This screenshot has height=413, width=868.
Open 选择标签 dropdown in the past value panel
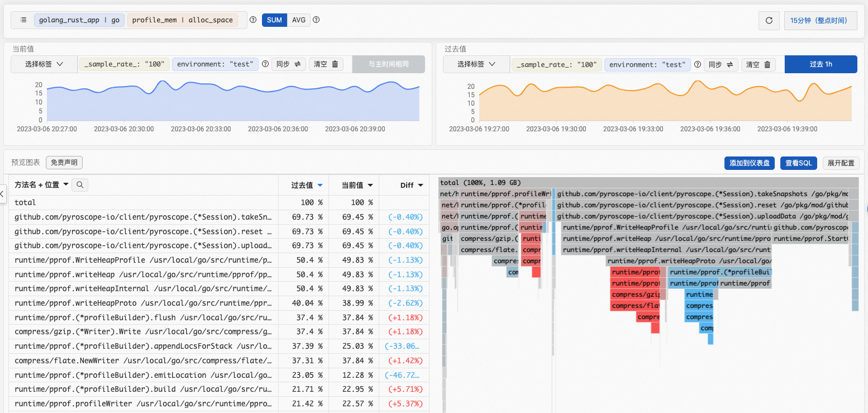tap(476, 64)
